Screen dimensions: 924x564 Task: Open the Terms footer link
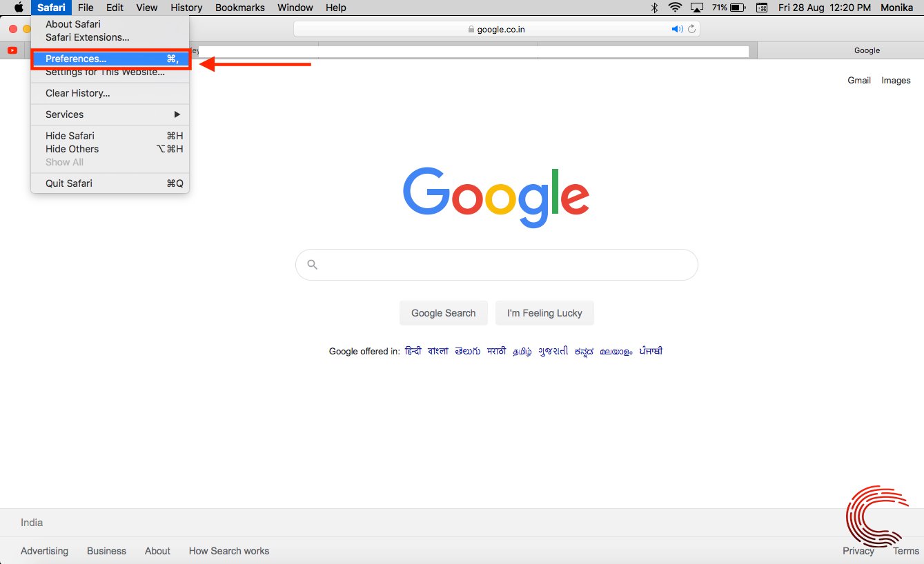point(906,551)
